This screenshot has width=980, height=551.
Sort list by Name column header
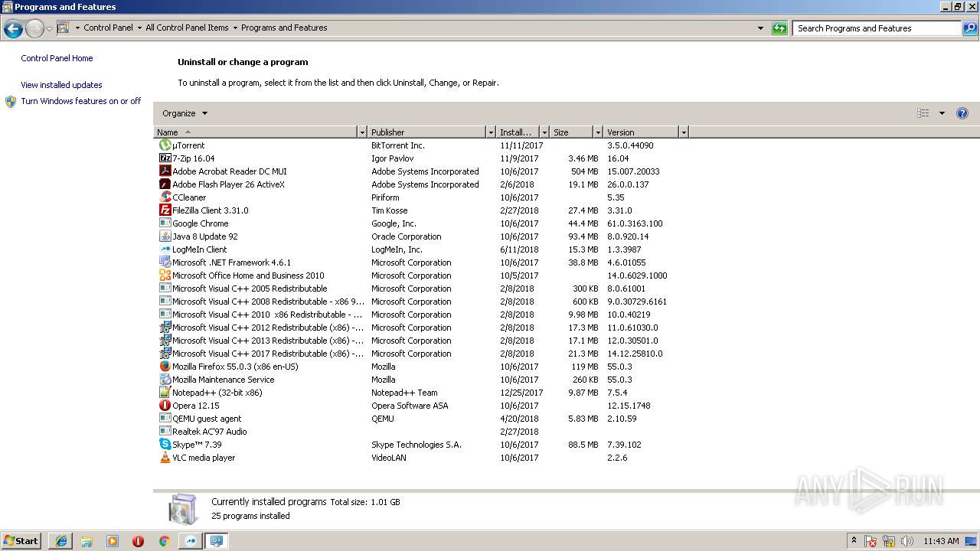coord(256,132)
